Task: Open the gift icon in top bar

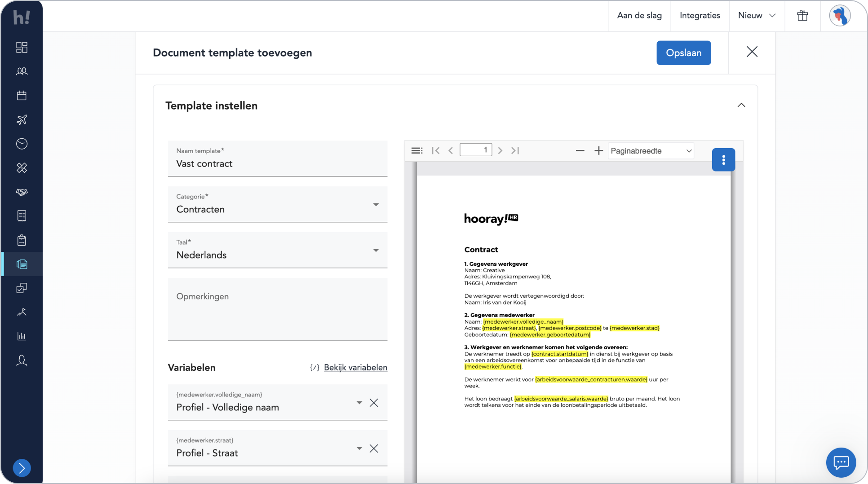Action: [x=802, y=16]
